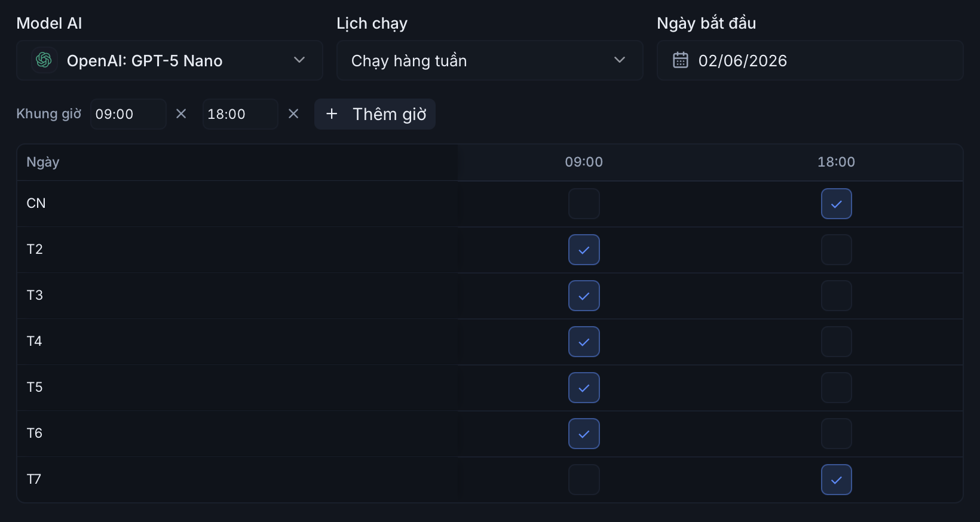Select the Chạy hàng tuần schedule box
The width and height of the screenshot is (980, 522).
(490, 60)
